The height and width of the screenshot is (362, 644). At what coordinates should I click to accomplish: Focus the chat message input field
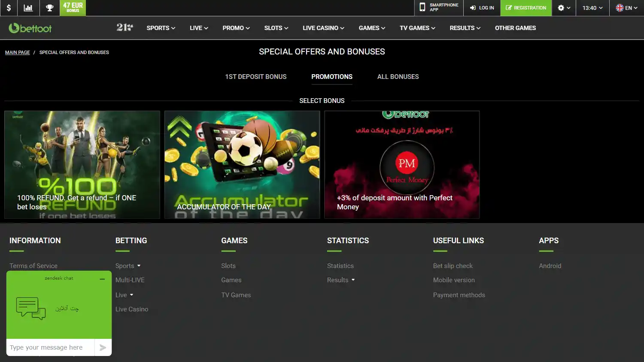coord(50,347)
